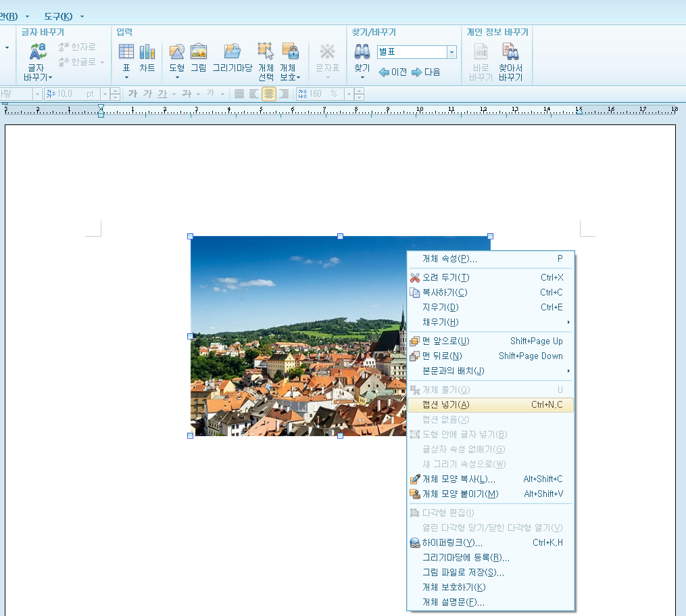Expand 본문과의 배치(J) submenu
Image resolution: width=686 pixels, height=616 pixels.
click(491, 371)
